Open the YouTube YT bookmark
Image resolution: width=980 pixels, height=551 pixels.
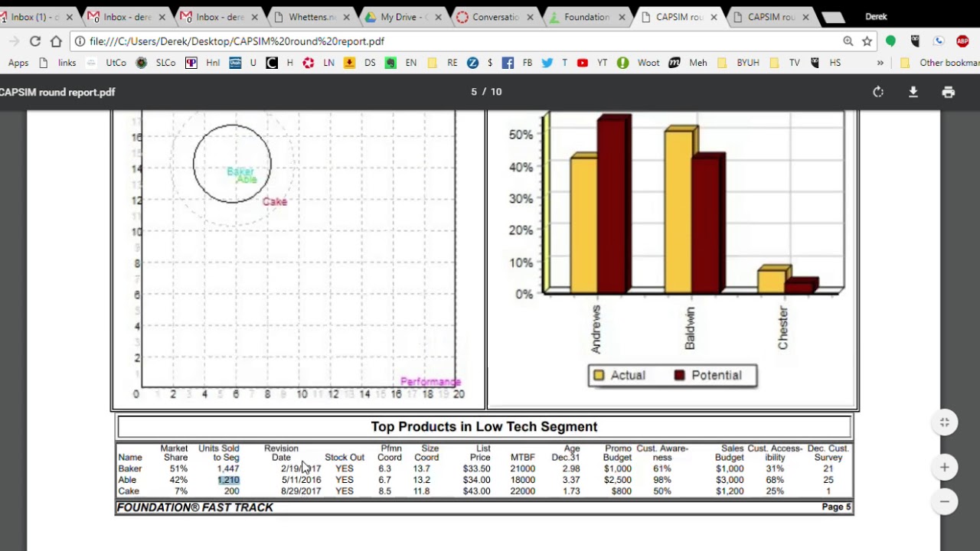[x=594, y=63]
